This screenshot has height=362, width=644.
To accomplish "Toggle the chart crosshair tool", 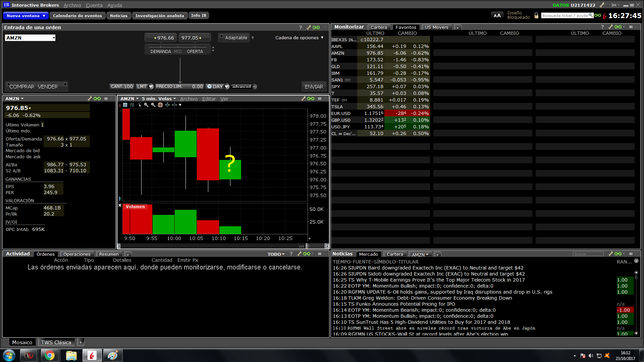I will (x=160, y=105).
